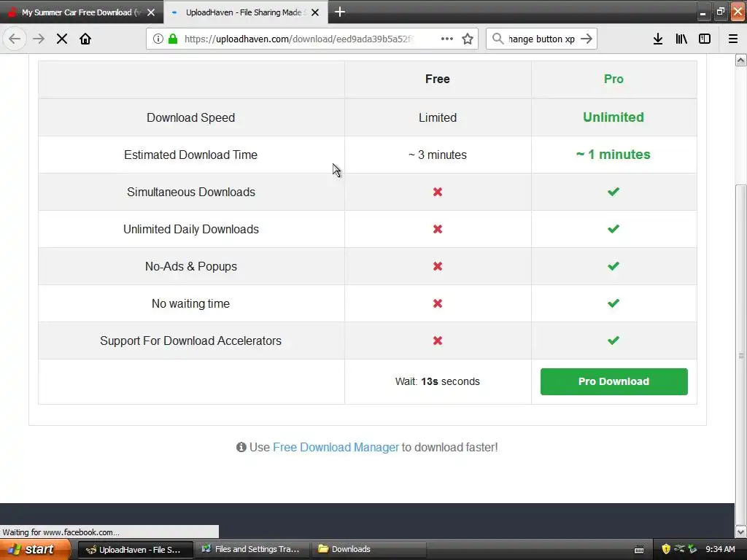Click Support For Download Accelerators label
This screenshot has width=747, height=560.
[190, 341]
